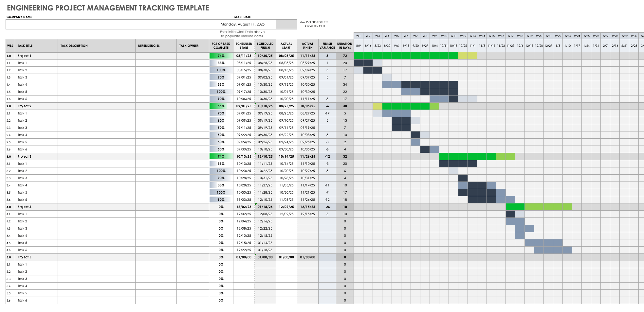The image size is (644, 312).
Task: Click row 4.6 scheduled finish 01/18/26
Action: (x=265, y=250)
